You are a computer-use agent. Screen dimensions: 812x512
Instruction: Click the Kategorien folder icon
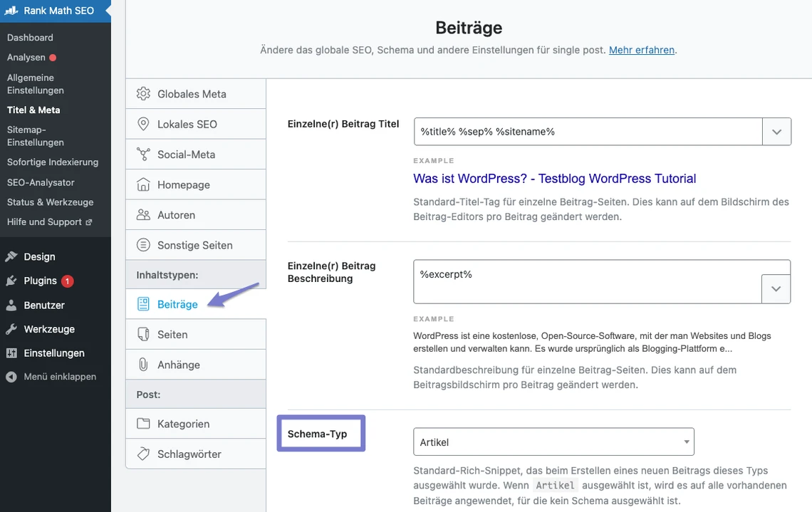(142, 423)
